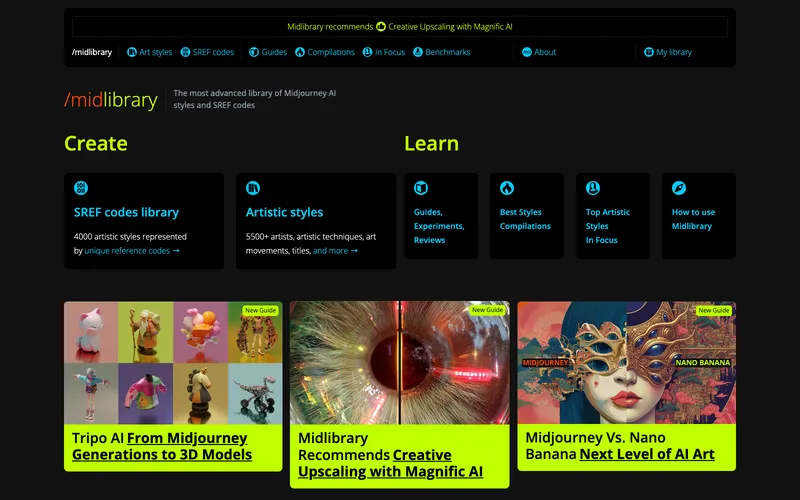
Task: Click the Creative Upscaling with Magnific AI banner
Action: pos(399,27)
